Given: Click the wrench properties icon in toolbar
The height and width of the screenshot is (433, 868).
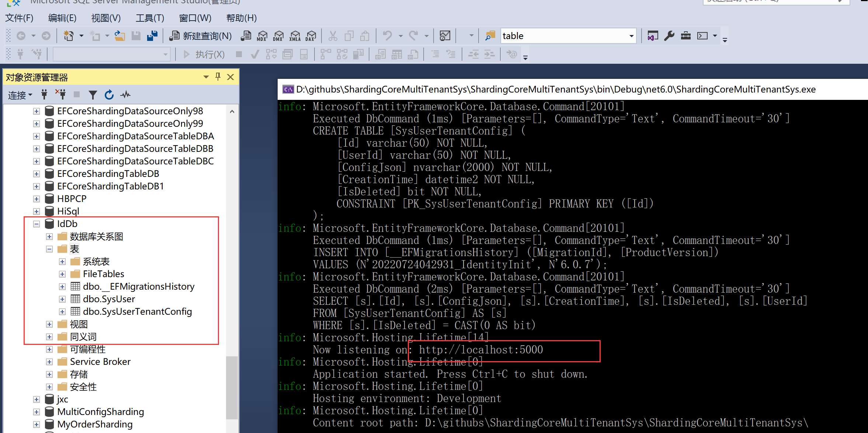Looking at the screenshot, I should tap(669, 36).
